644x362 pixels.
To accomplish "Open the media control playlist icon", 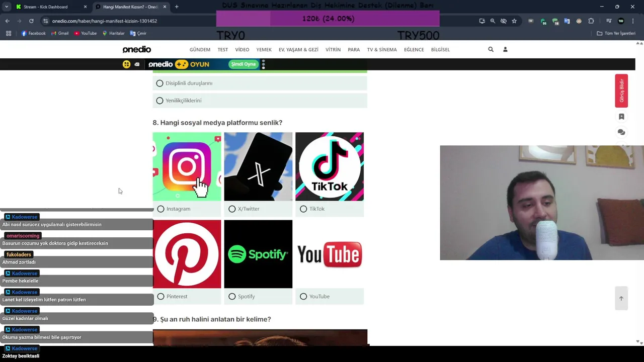I will coord(609,21).
